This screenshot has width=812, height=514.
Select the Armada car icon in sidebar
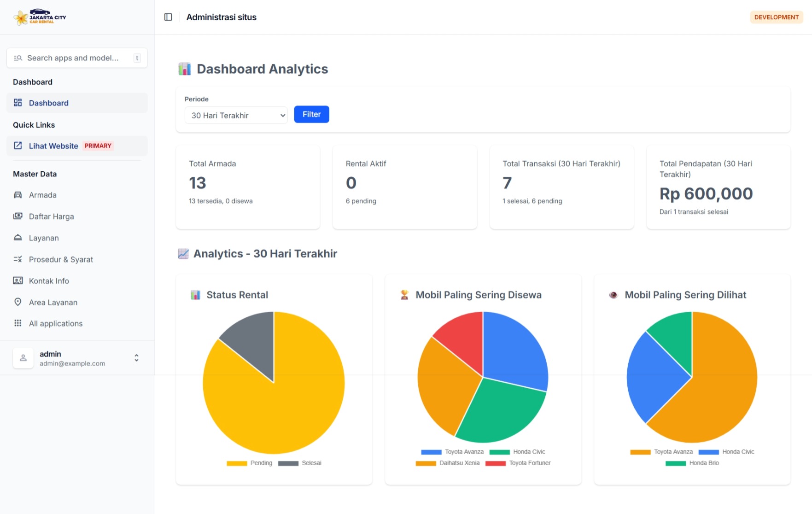(18, 195)
